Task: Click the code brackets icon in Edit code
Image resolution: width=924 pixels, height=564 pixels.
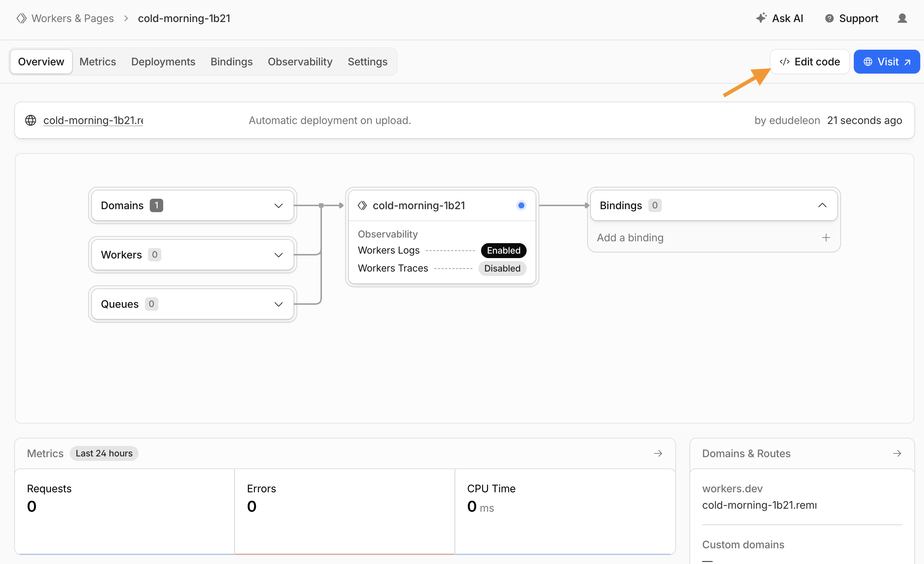Action: click(x=784, y=62)
